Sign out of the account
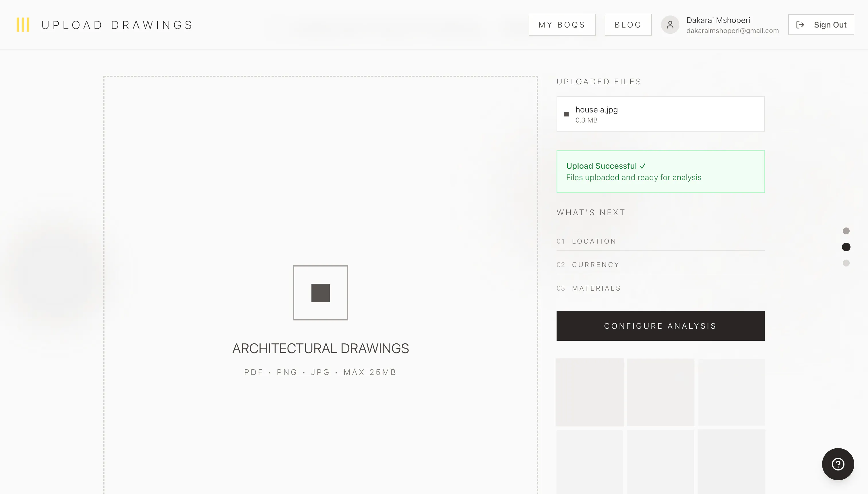 821,25
